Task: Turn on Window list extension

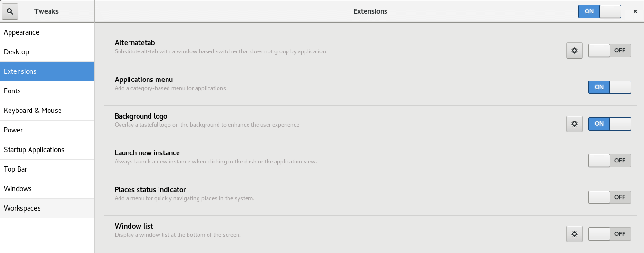Action: tap(610, 234)
